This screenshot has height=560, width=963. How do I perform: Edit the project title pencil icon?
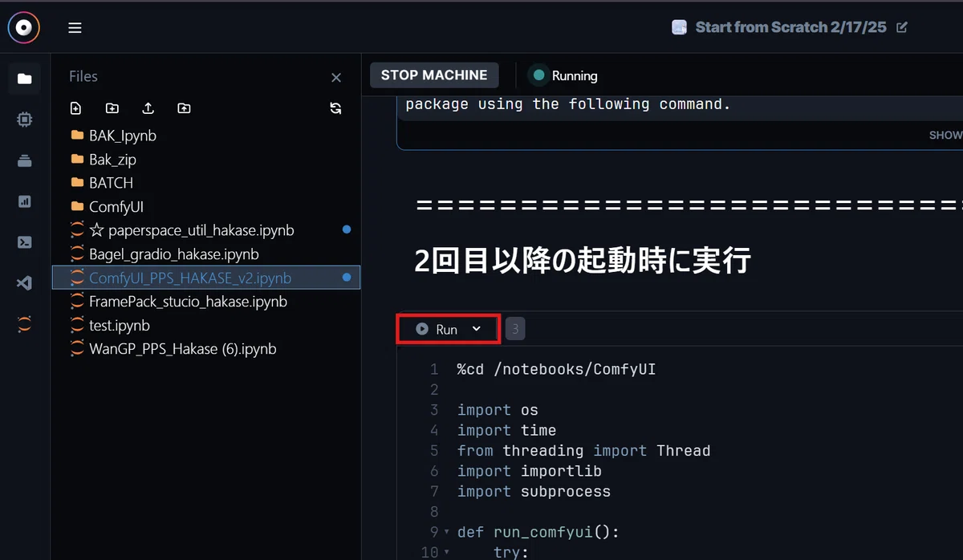901,27
